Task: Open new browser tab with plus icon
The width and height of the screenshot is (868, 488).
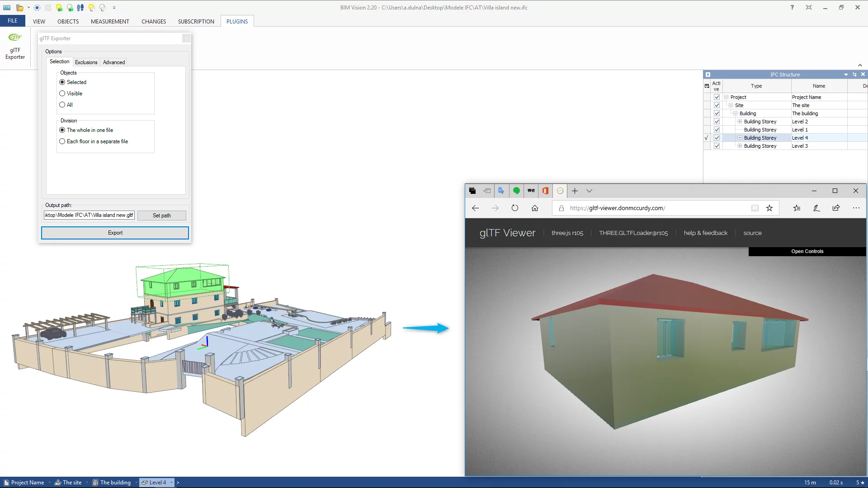Action: click(575, 191)
